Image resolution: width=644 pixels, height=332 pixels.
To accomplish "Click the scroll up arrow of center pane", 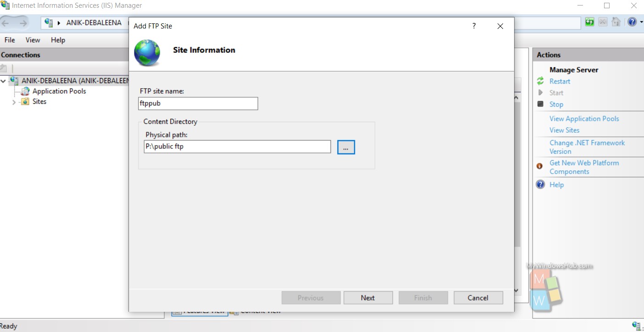I will tap(517, 97).
